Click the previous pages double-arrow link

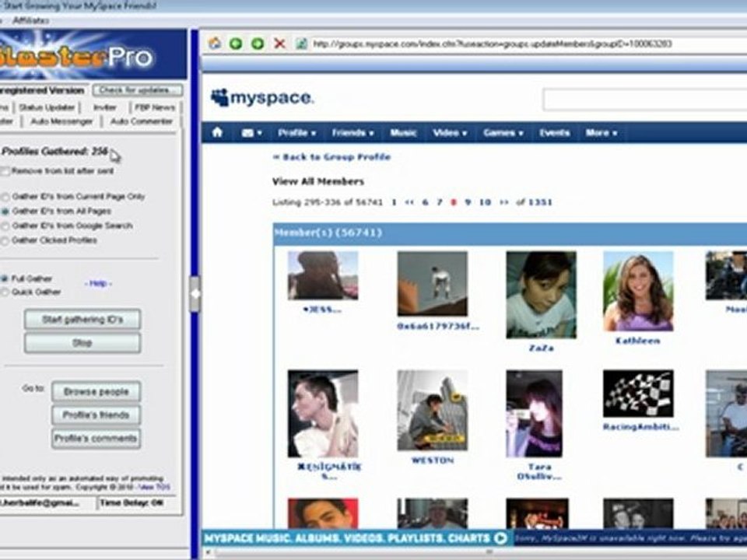(x=409, y=202)
